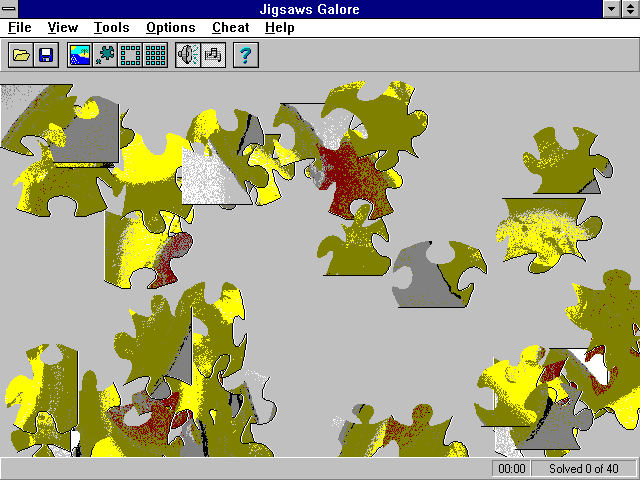Open the Help menu
640x480 pixels.
pyautogui.click(x=280, y=27)
